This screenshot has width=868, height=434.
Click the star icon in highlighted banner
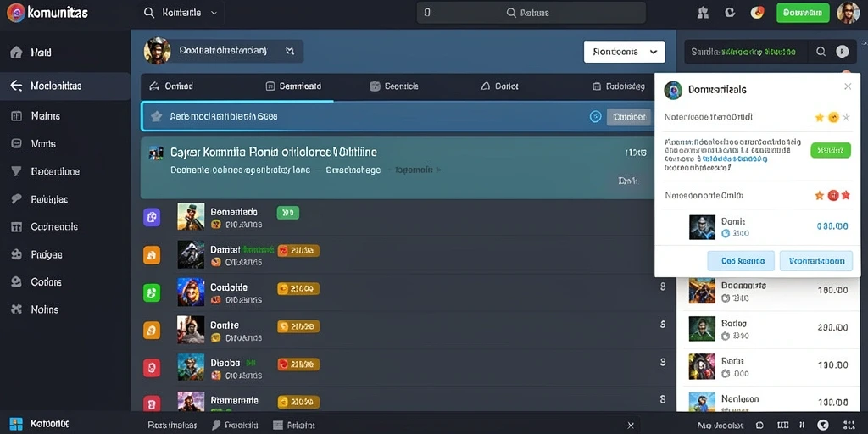(157, 116)
